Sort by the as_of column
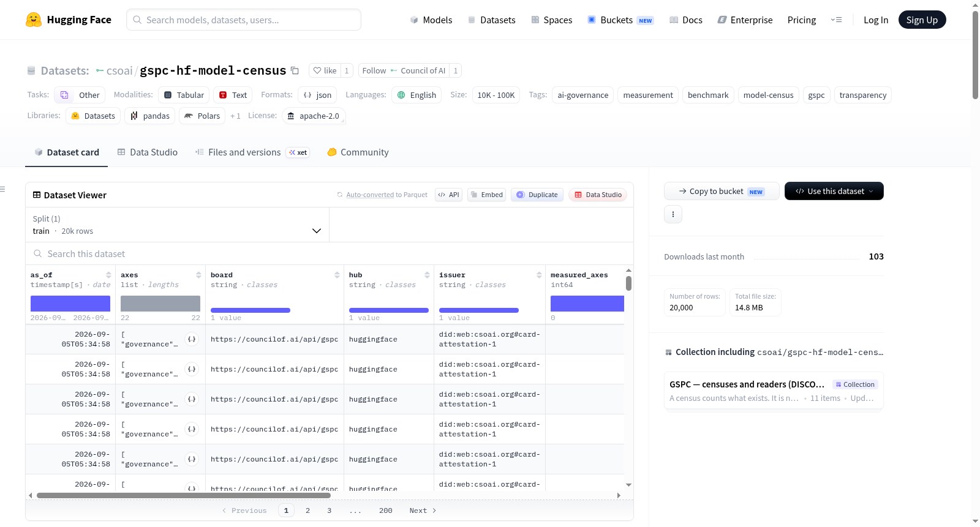 coord(108,275)
